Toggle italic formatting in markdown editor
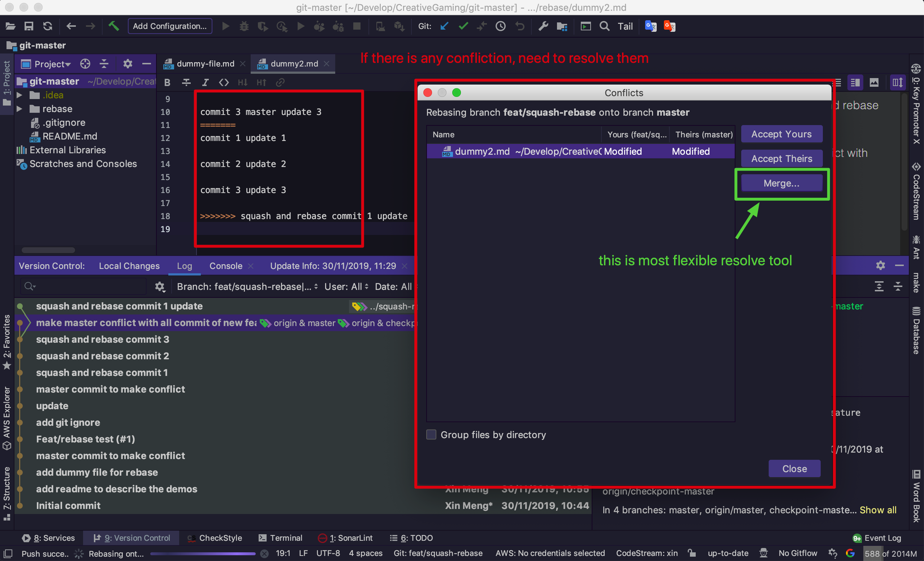Image resolution: width=924 pixels, height=561 pixels. pos(205,82)
